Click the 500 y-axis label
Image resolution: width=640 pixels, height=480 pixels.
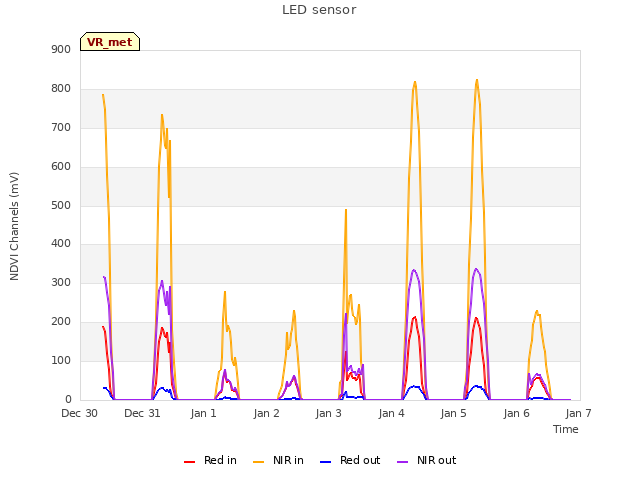click(x=61, y=205)
